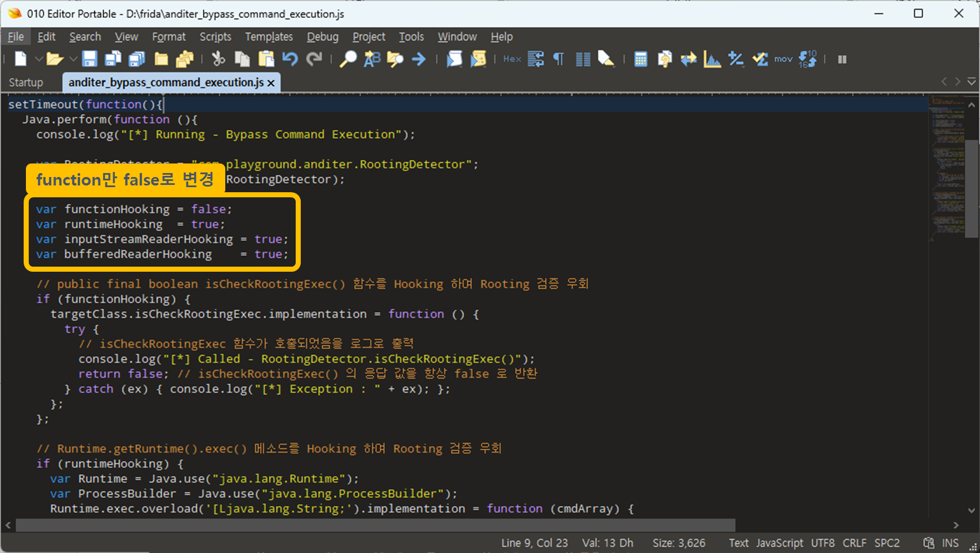The image size is (980, 553).
Task: Open Find with the magnifier icon
Action: pos(348,59)
